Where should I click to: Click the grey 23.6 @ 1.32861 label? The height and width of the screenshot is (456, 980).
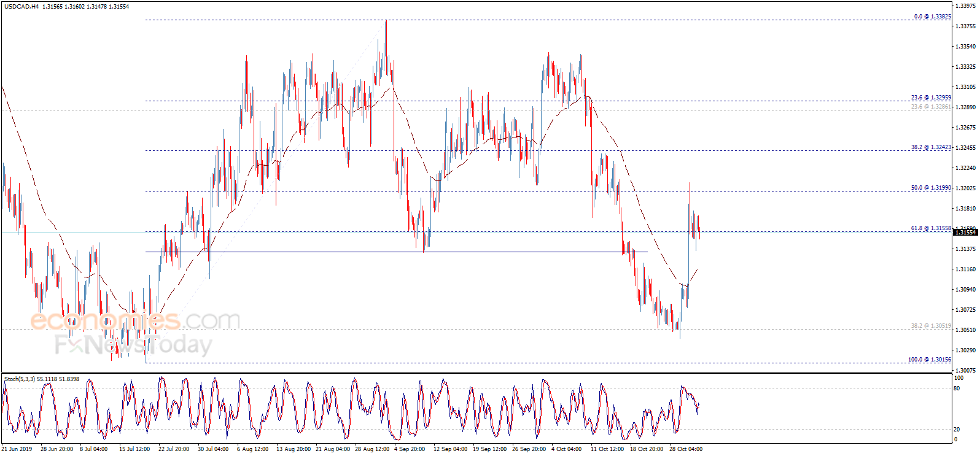coord(931,107)
